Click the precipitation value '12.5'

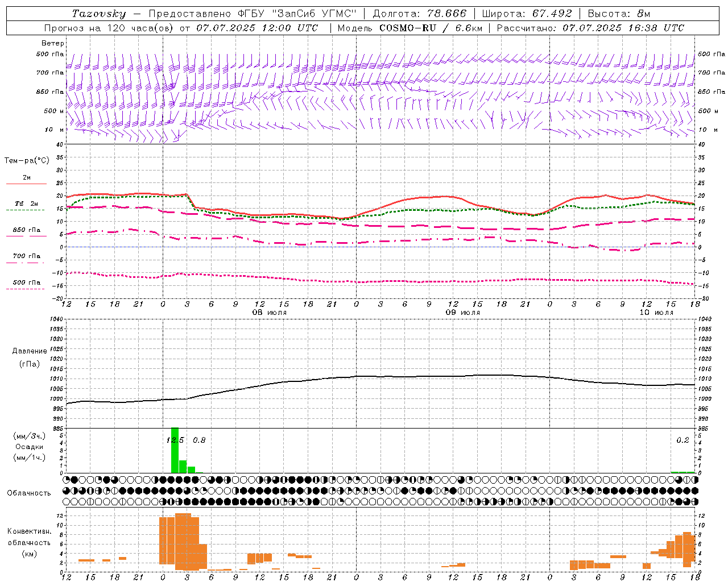[x=175, y=440]
